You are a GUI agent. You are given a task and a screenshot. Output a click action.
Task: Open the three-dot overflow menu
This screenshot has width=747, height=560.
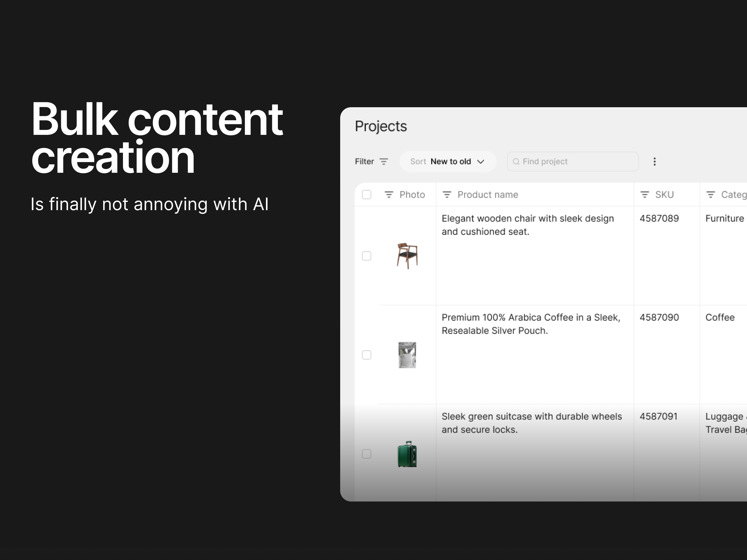(654, 161)
